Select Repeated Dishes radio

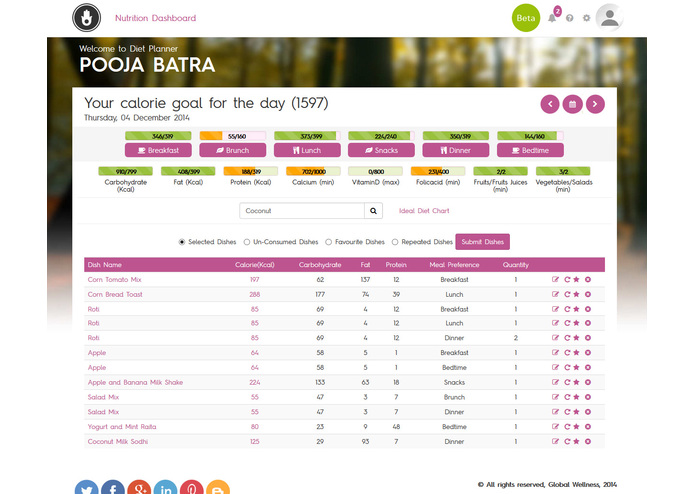pyautogui.click(x=395, y=242)
